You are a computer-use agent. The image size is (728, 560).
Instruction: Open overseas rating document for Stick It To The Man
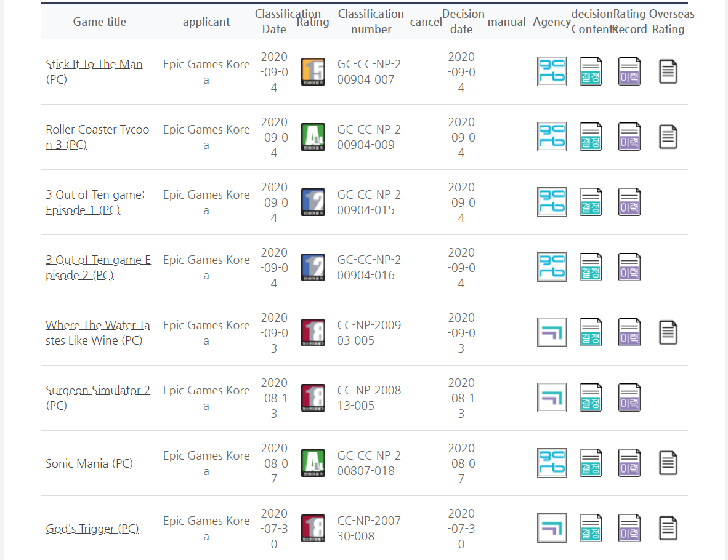pos(668,72)
